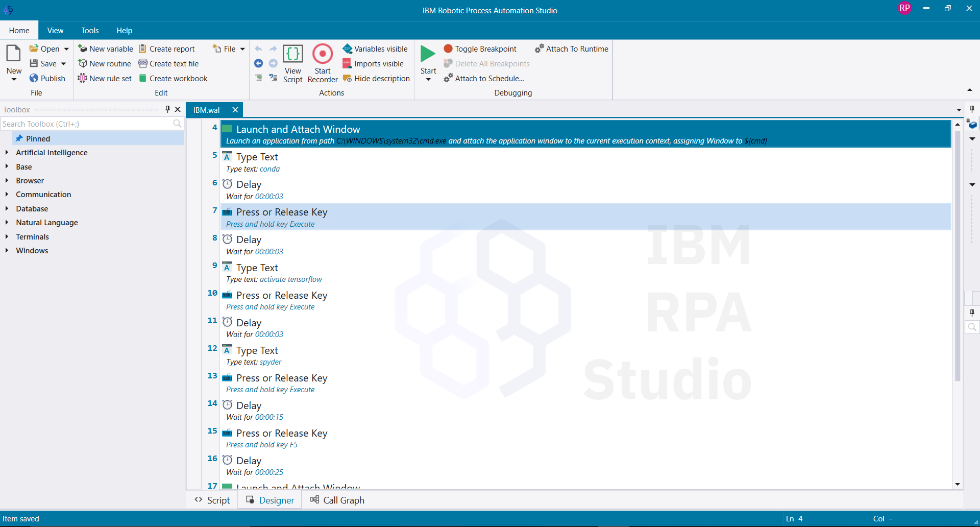Open the dropdown under Start
The height and width of the screenshot is (527, 980).
click(428, 80)
